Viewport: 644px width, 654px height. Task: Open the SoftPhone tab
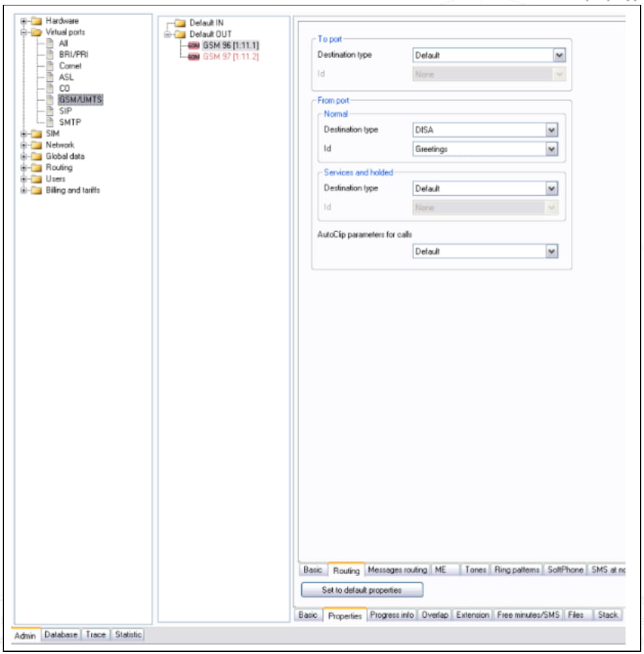coord(565,570)
